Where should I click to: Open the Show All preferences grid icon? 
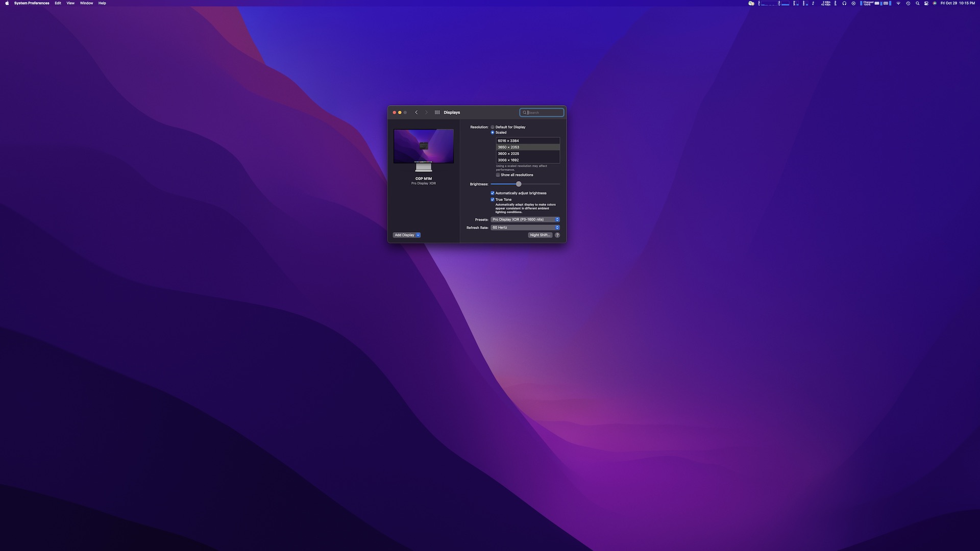tap(437, 112)
